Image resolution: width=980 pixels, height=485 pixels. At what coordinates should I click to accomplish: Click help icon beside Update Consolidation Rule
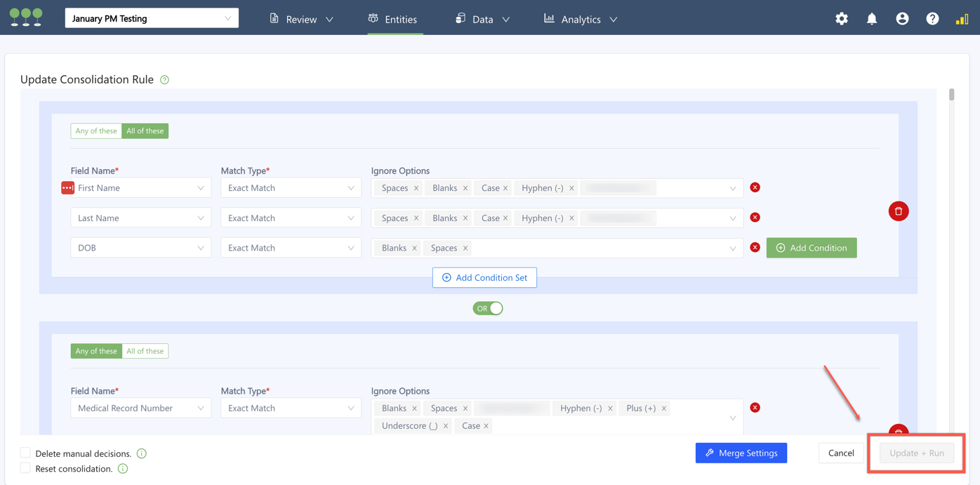165,80
